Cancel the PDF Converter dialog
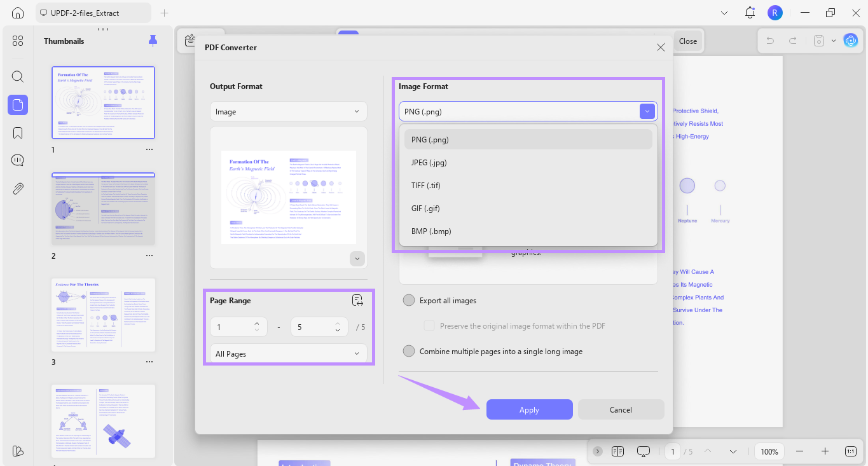Viewport: 868px width, 466px height. (620, 409)
